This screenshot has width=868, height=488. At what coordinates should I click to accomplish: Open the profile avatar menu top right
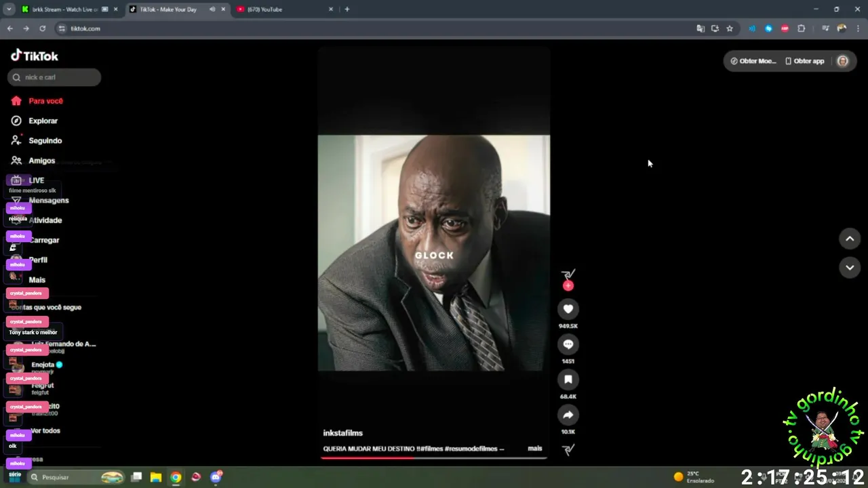click(x=843, y=61)
